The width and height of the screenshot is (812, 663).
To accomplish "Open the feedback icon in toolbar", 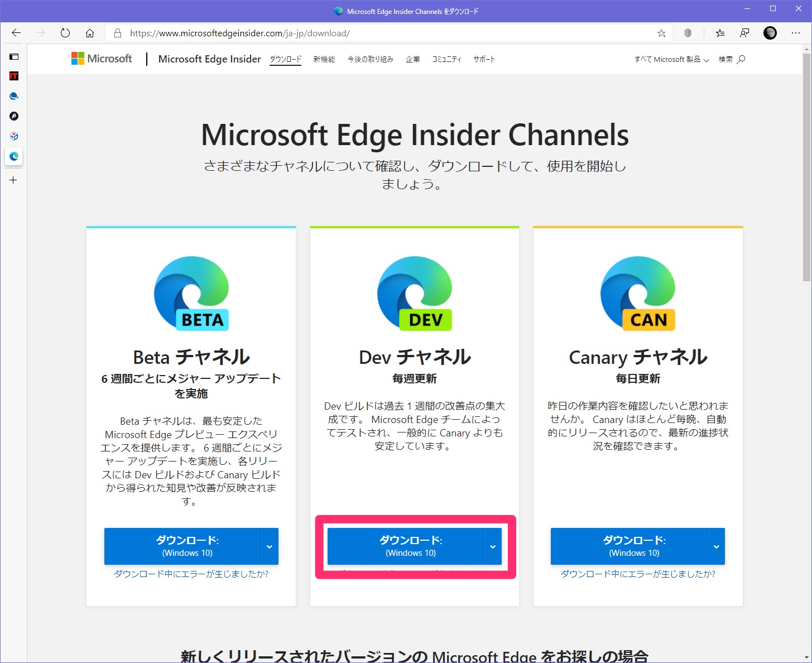I will [744, 33].
